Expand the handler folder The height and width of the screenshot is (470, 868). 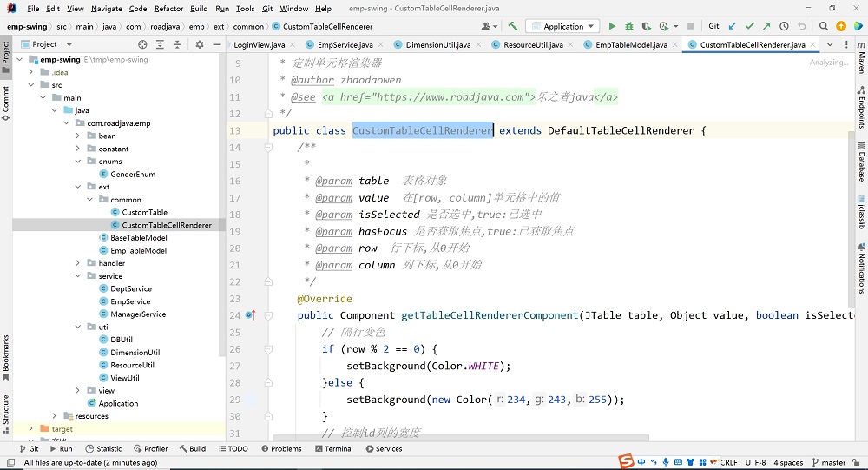(x=78, y=263)
